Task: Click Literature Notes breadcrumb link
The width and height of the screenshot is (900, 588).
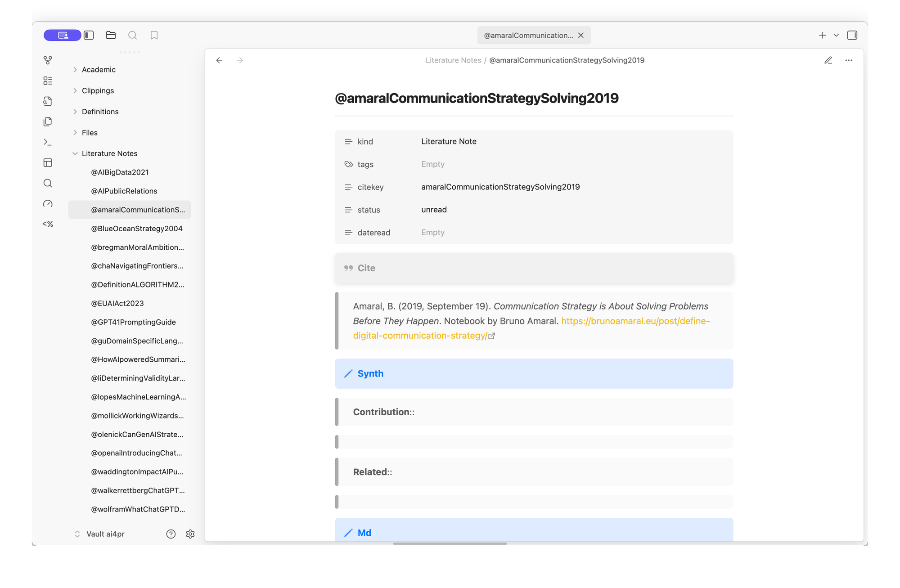Action: pyautogui.click(x=453, y=60)
